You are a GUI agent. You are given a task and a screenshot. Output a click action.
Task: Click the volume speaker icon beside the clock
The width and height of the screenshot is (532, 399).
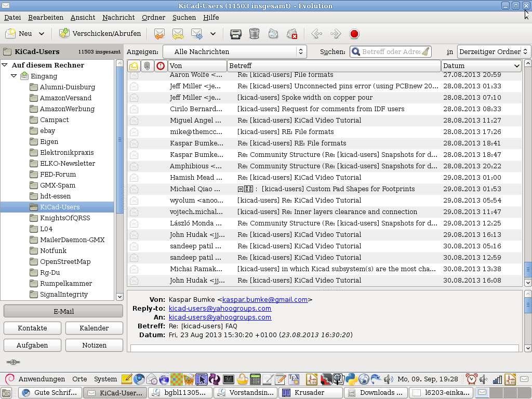point(388,379)
